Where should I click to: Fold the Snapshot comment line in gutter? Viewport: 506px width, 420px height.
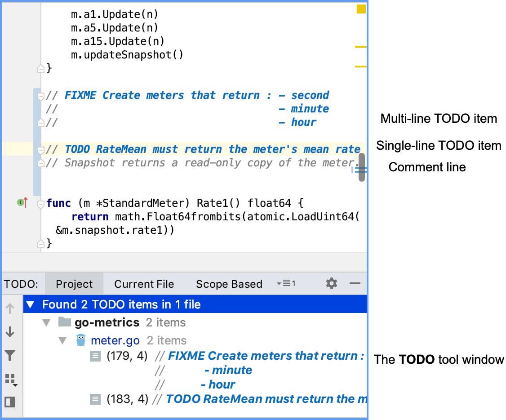point(40,163)
